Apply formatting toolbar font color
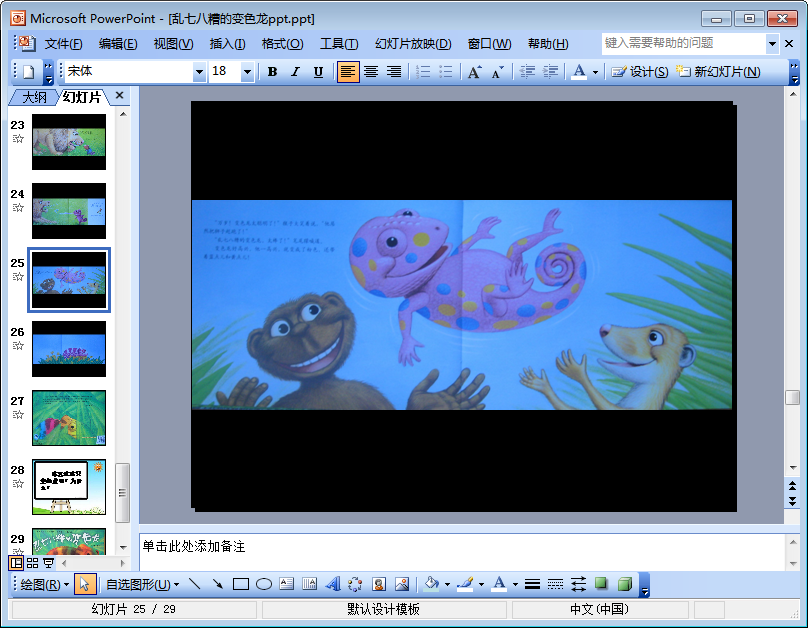 579,72
